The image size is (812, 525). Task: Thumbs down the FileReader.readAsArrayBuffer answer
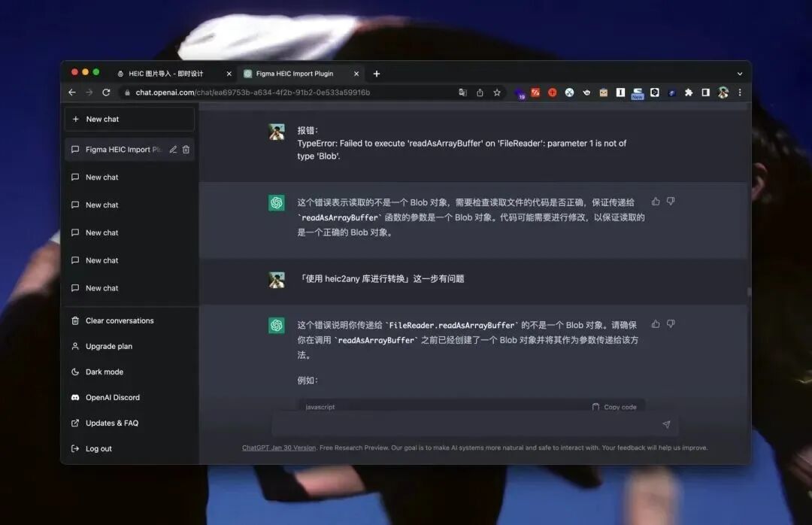[671, 324]
